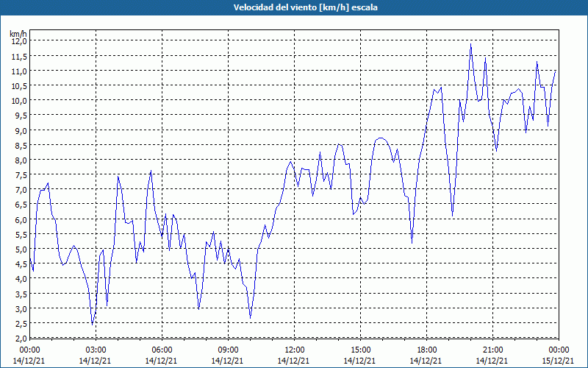Screen dimensions: 588x368
Task: Select the '11,5' y-axis label
Action: point(20,56)
